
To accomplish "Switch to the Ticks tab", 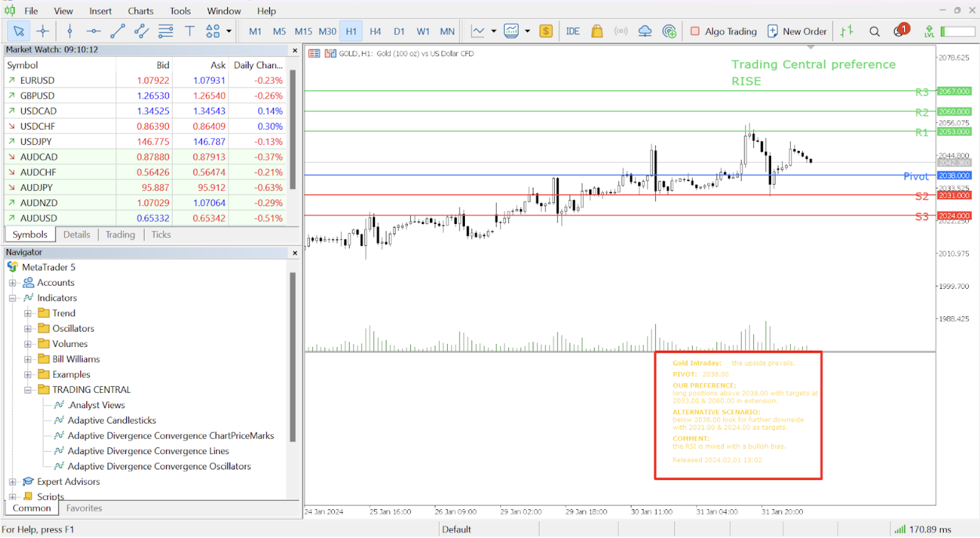I will click(x=161, y=234).
